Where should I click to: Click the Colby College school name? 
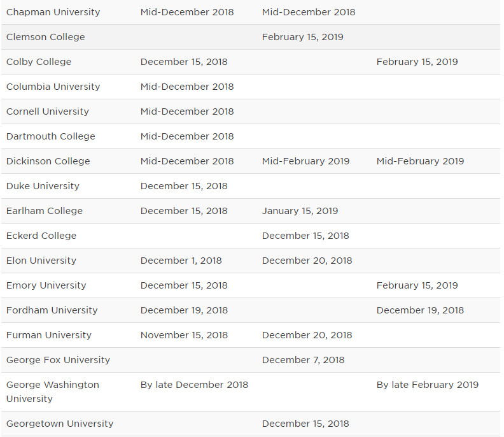coord(39,62)
